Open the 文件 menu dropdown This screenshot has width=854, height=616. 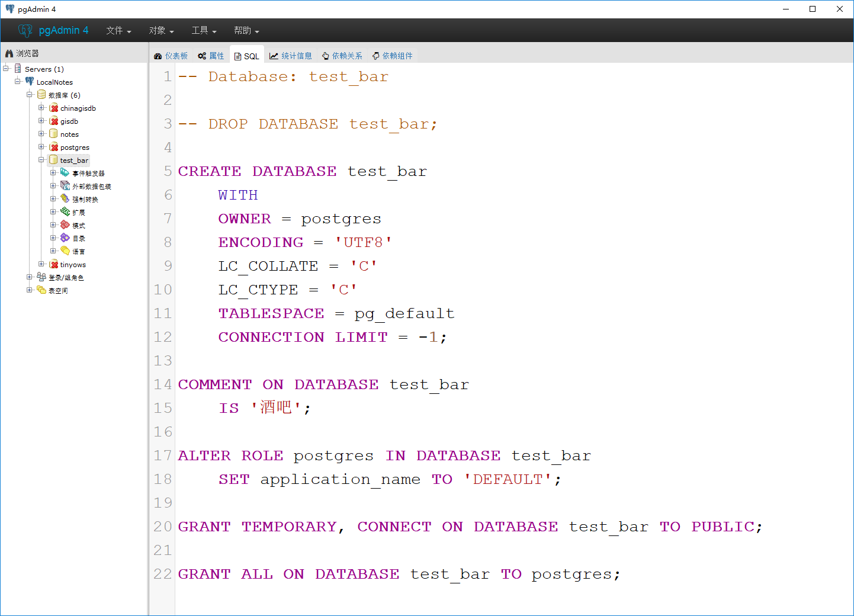point(118,30)
